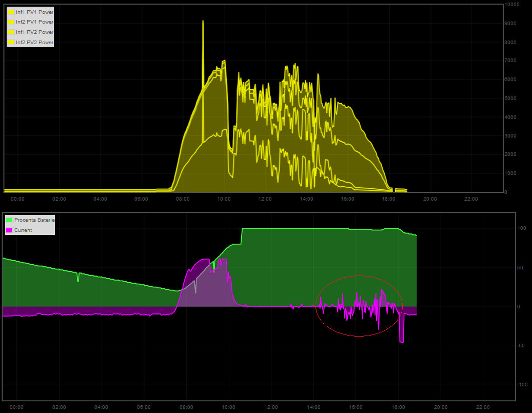Click the tall yellow power spike peak
The width and height of the screenshot is (532, 413).
pos(203,22)
